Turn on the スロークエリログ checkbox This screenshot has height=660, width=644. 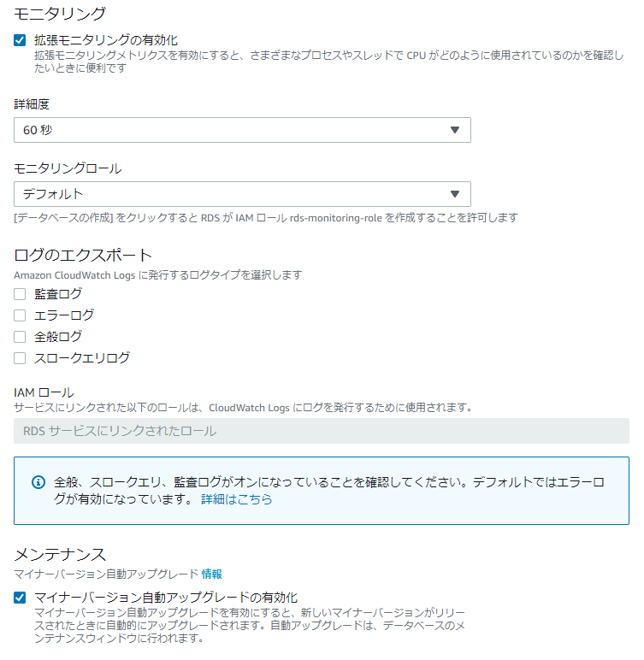20,358
